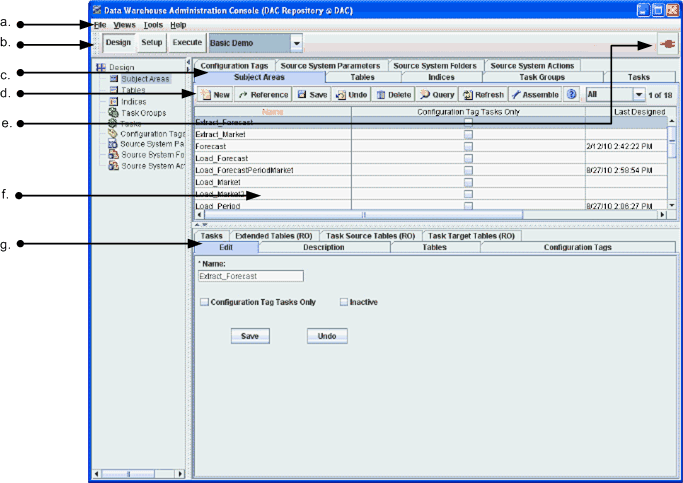Select Subject Areas in the Design tree
683x483 pixels.
pos(145,79)
